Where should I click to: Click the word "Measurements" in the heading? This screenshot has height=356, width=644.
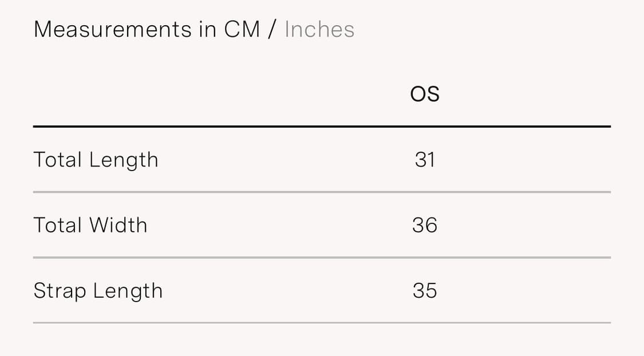113,30
